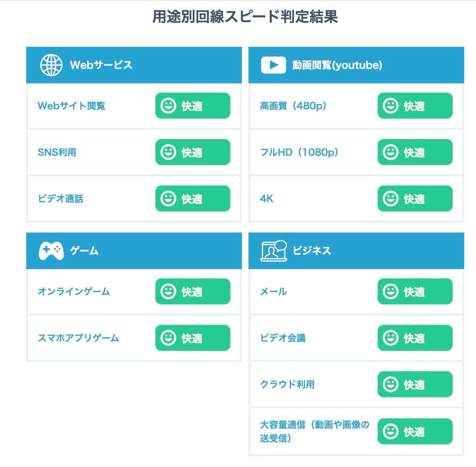Click the フルHD（1080p）row
The height and width of the screenshot is (467, 476).
[x=299, y=152]
